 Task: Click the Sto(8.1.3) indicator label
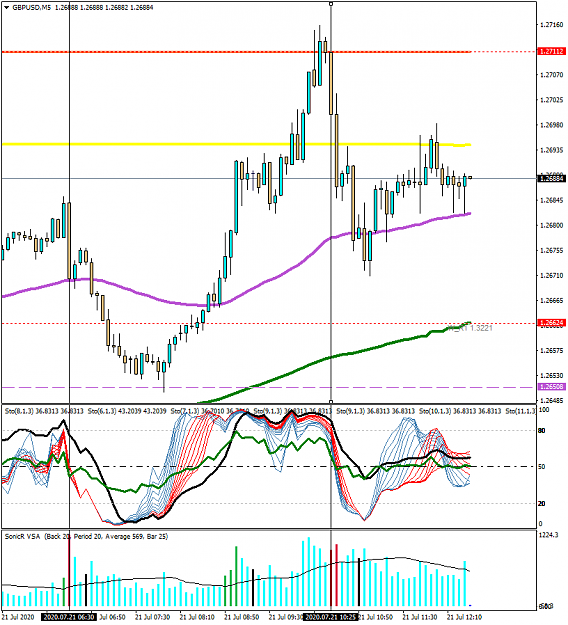click(x=44, y=411)
